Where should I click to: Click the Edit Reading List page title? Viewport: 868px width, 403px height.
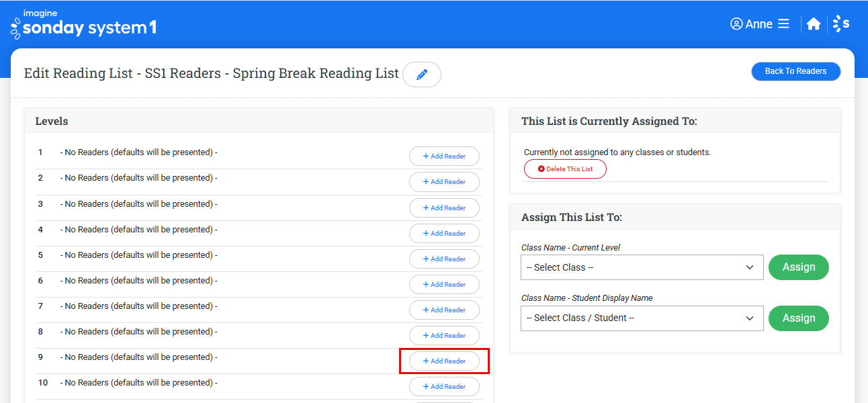(x=211, y=73)
